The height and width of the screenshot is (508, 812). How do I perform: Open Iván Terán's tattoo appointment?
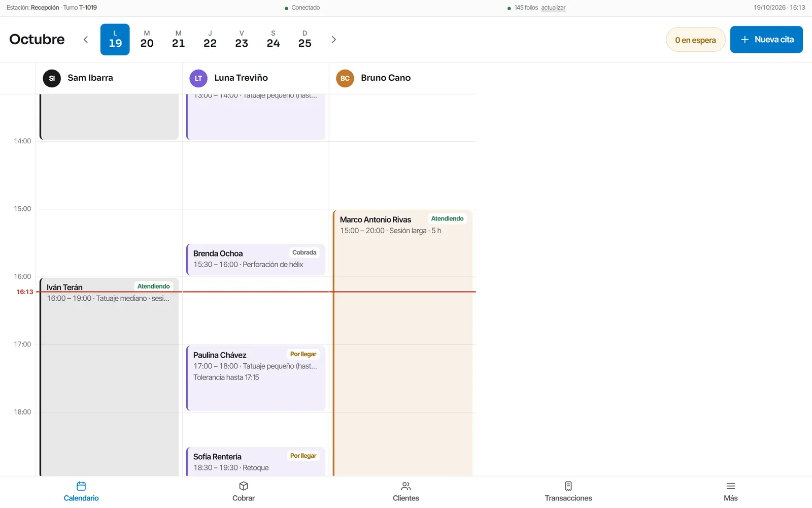pyautogui.click(x=109, y=377)
